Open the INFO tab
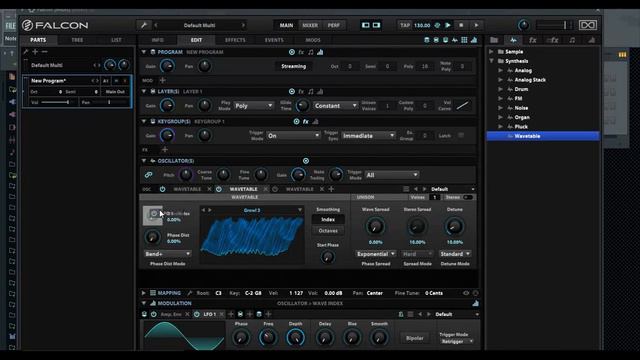Image resolution: width=640 pixels, height=360 pixels. 158,40
